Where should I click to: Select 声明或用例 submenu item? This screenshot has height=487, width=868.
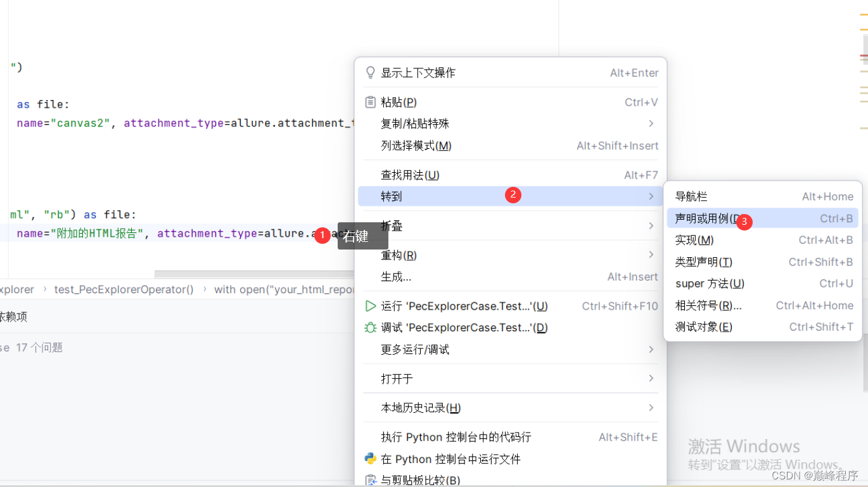763,218
